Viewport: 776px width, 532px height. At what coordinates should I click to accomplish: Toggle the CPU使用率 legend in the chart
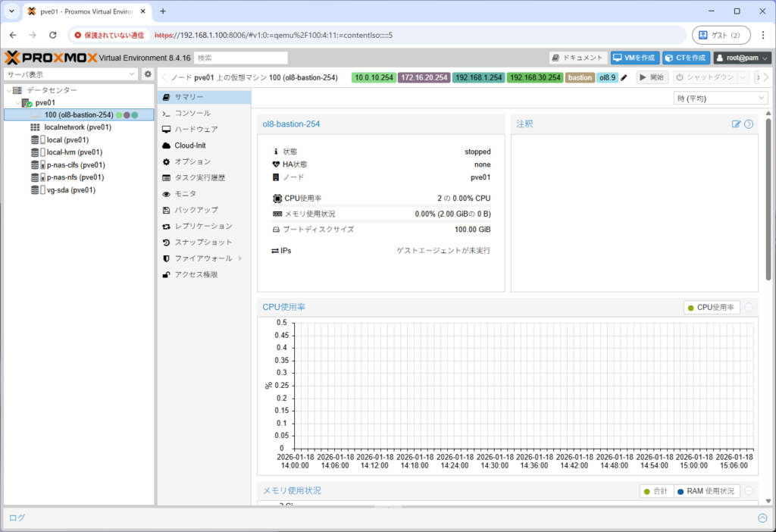pyautogui.click(x=711, y=307)
